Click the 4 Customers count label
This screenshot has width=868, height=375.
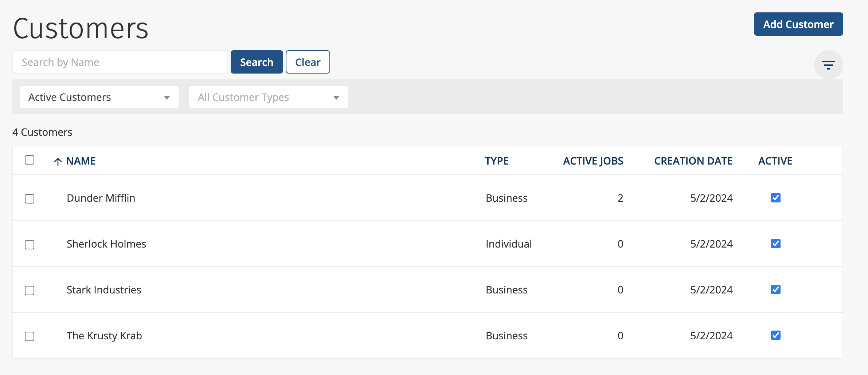pyautogui.click(x=42, y=132)
